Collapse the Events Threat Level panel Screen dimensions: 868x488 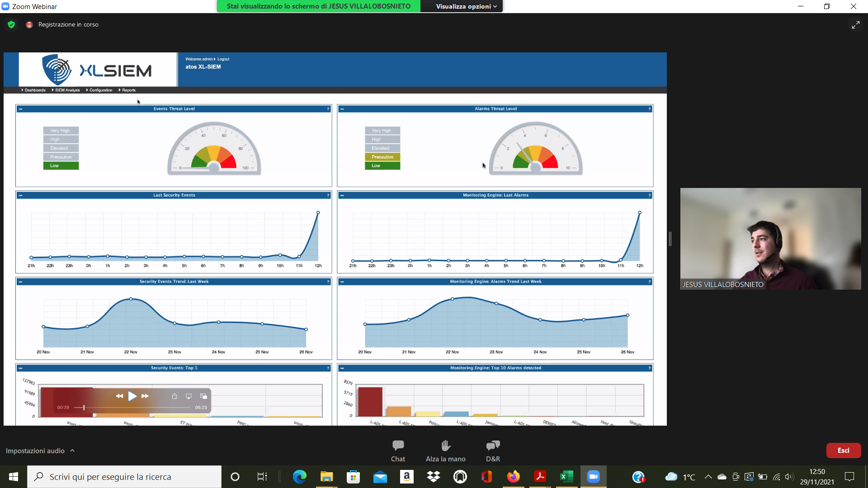tap(21, 109)
